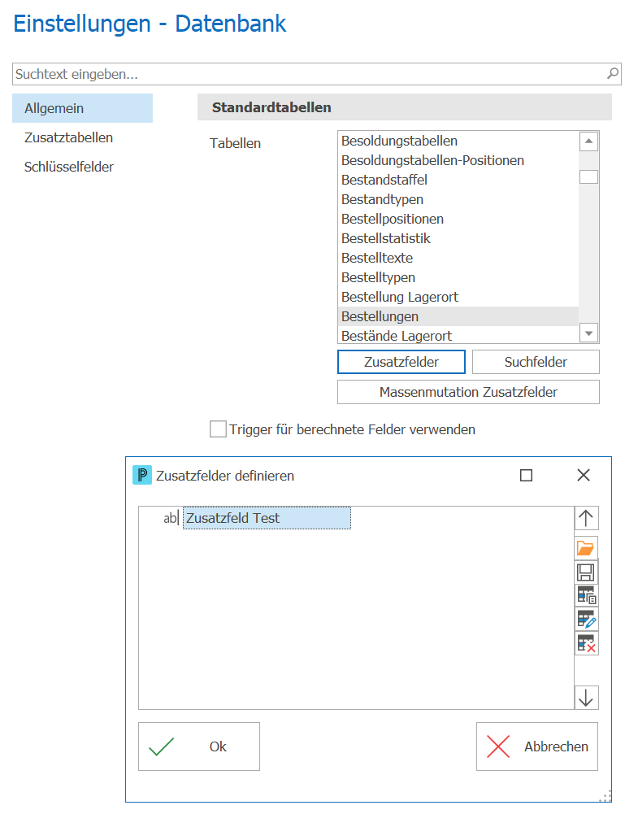
Task: Maximize the Zusatzfelder definieren dialog
Action: [x=526, y=475]
